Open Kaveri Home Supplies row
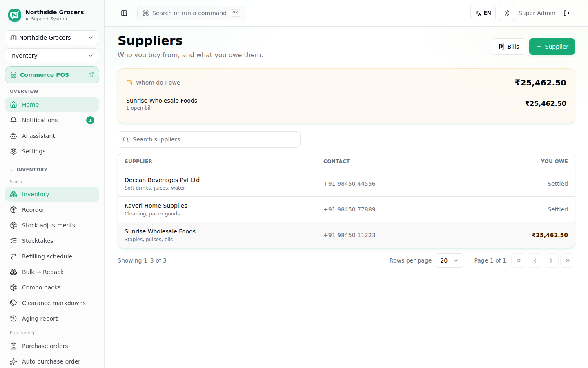 pyautogui.click(x=346, y=209)
